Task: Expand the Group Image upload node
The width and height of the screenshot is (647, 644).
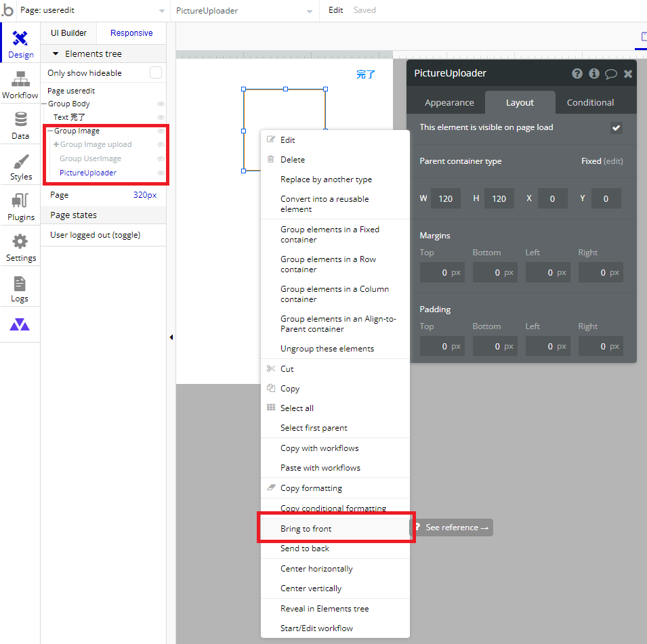Action: (x=56, y=144)
